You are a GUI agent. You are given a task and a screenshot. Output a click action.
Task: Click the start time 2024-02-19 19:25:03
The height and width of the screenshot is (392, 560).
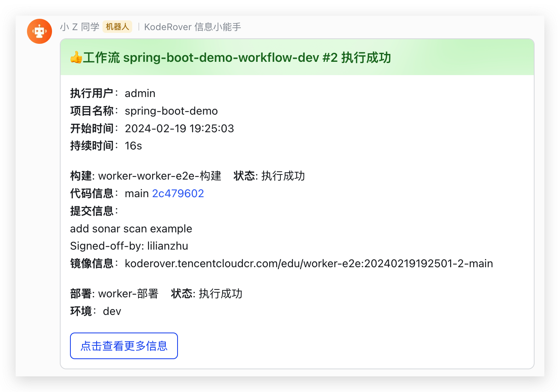point(179,128)
